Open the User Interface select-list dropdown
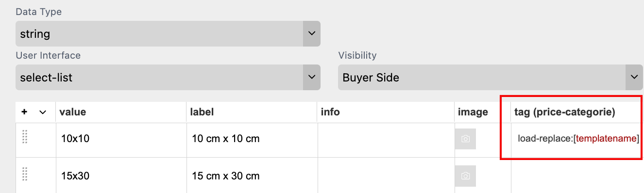The height and width of the screenshot is (193, 644). 168,78
